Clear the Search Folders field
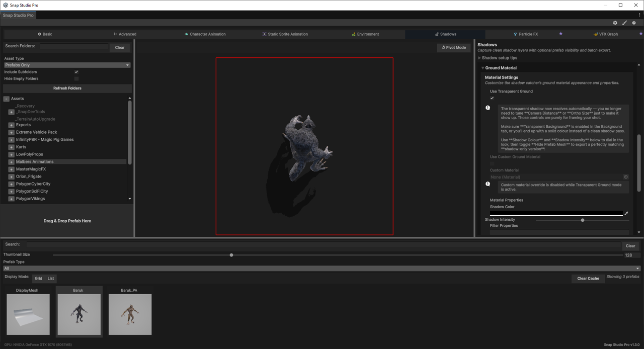The image size is (644, 349). coord(120,48)
